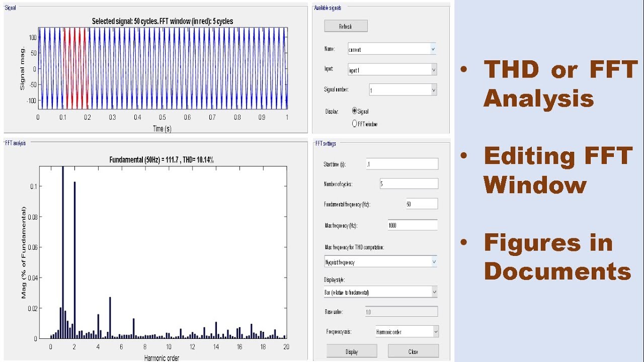Click the Base value field
This screenshot has width=644, height=362.
point(401,312)
